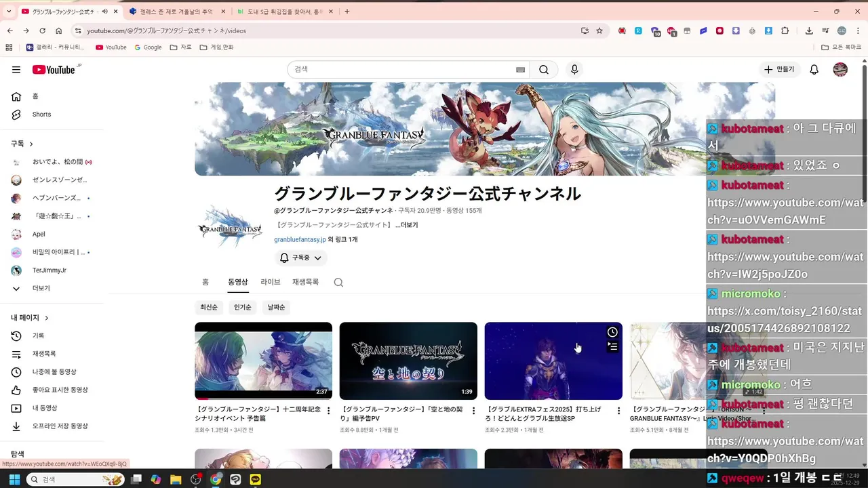The width and height of the screenshot is (868, 488).
Task: Switch to the 라이브 channel tab
Action: (x=271, y=282)
